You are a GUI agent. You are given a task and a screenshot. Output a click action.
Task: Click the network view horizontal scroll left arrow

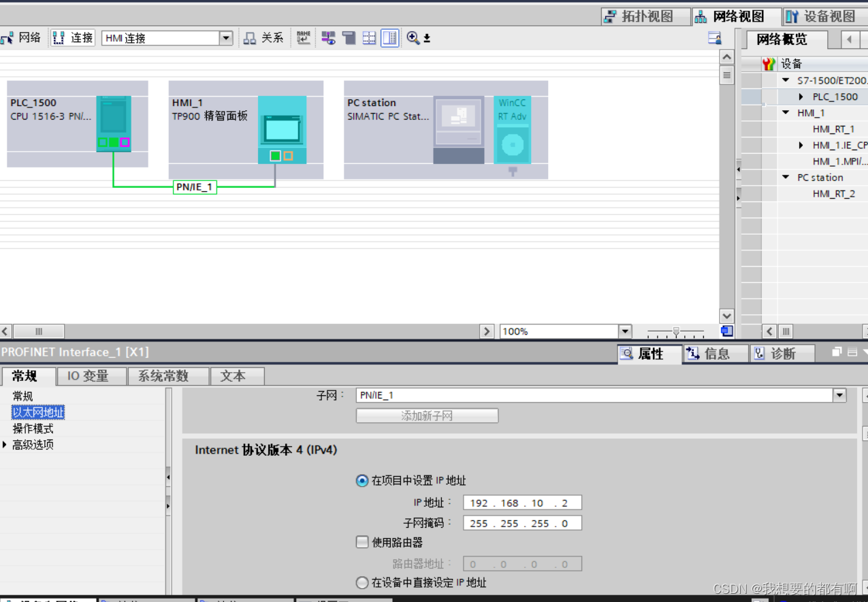[5, 331]
